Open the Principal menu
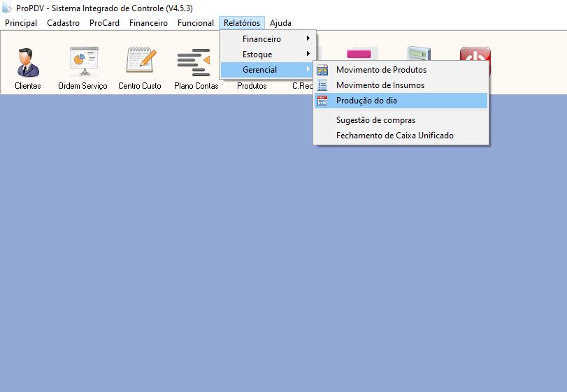The height and width of the screenshot is (392, 567). 21,23
